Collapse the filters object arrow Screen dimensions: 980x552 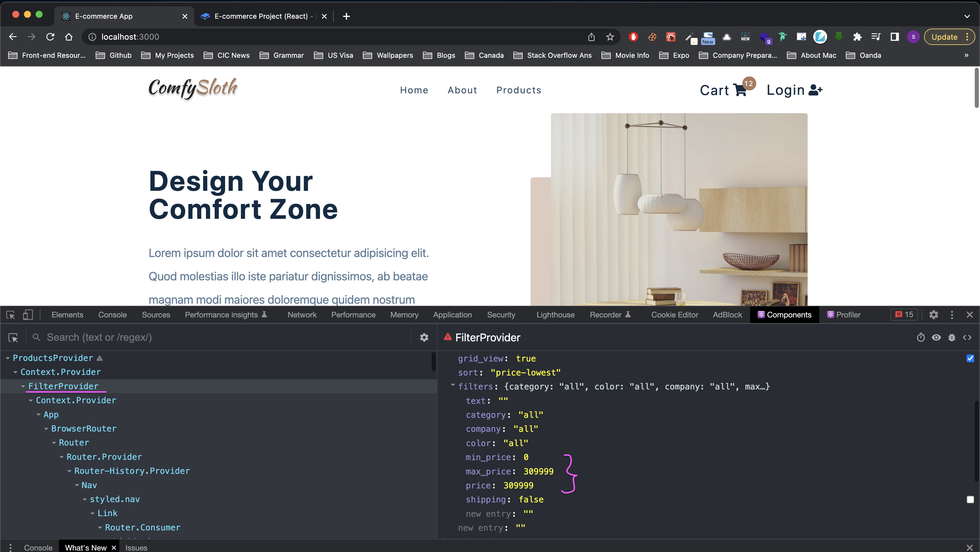click(x=453, y=386)
